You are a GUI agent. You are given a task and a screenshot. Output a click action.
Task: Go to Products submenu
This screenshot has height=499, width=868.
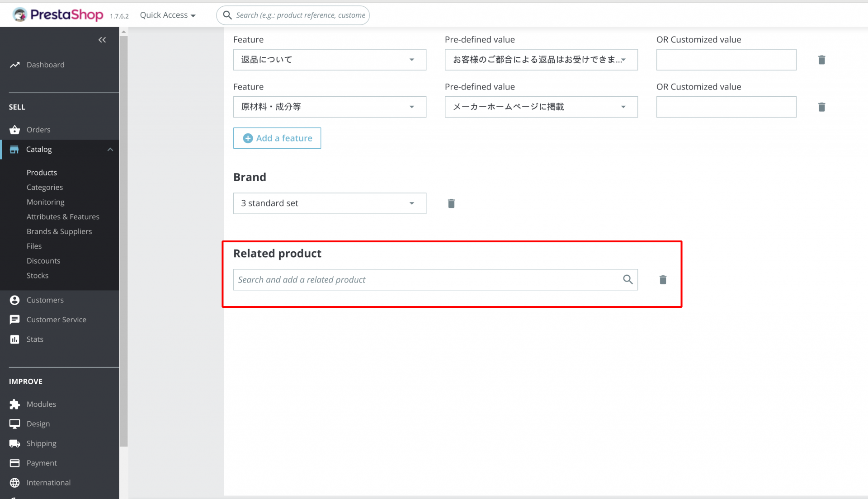pyautogui.click(x=42, y=173)
